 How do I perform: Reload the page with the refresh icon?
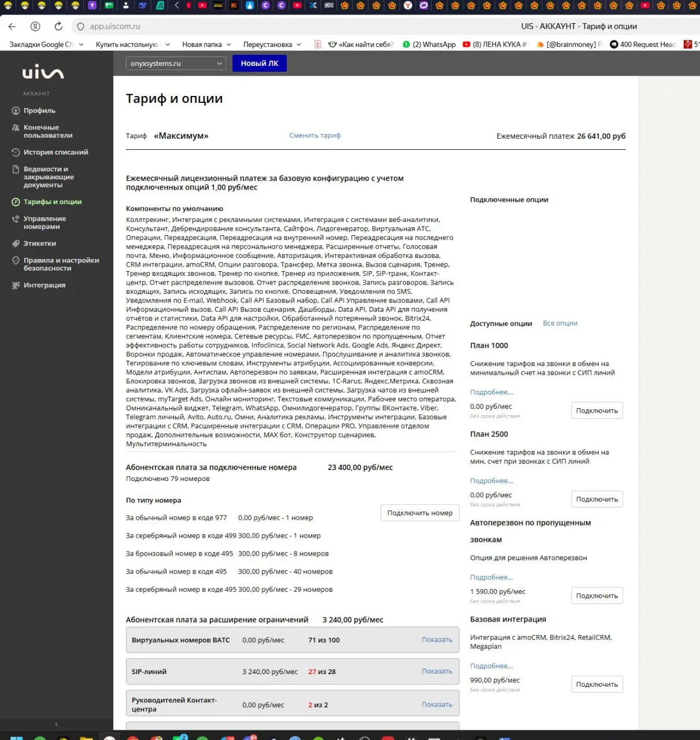(x=58, y=27)
